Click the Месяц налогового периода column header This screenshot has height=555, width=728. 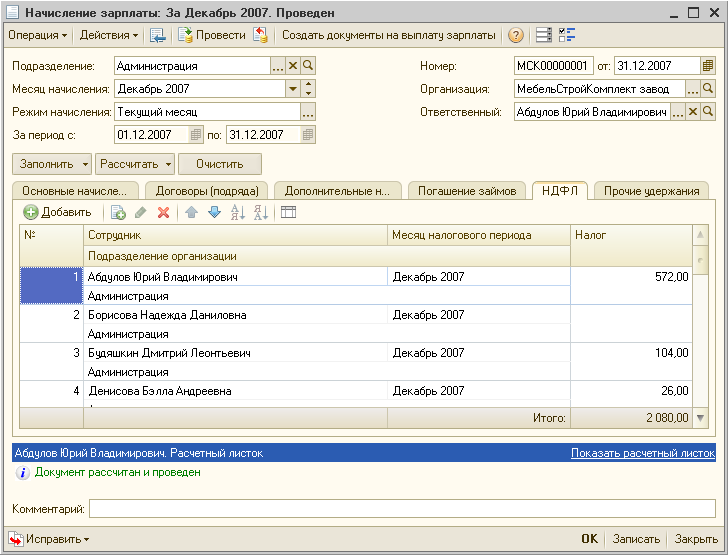[x=479, y=235]
